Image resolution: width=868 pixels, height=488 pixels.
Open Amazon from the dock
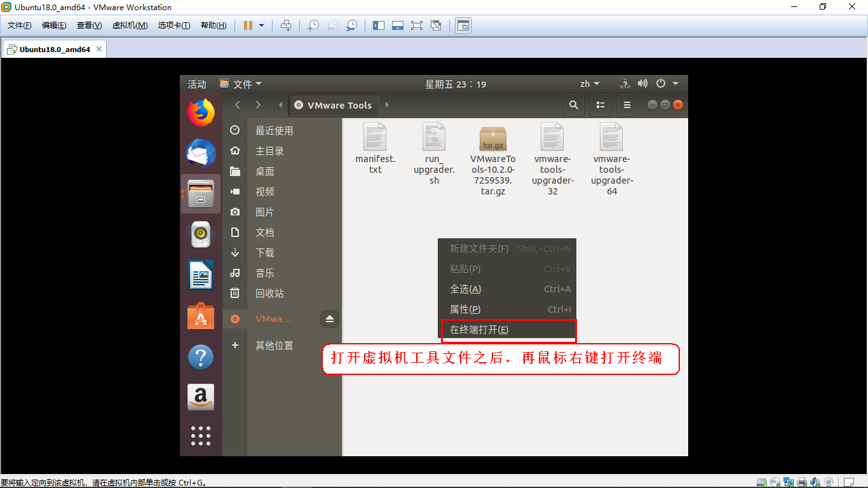click(201, 397)
